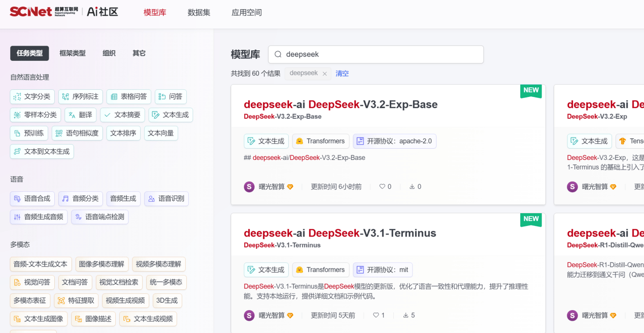Click into the deepseek search field

381,54
